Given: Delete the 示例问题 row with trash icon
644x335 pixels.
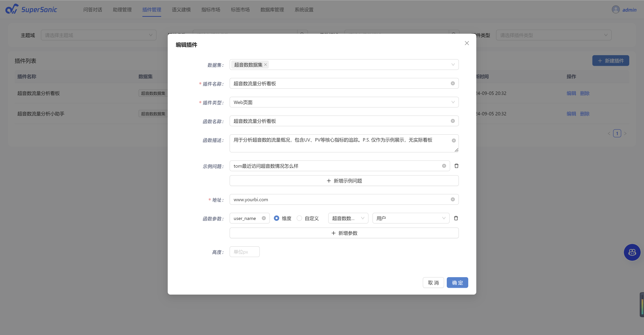Looking at the screenshot, I should tap(456, 166).
